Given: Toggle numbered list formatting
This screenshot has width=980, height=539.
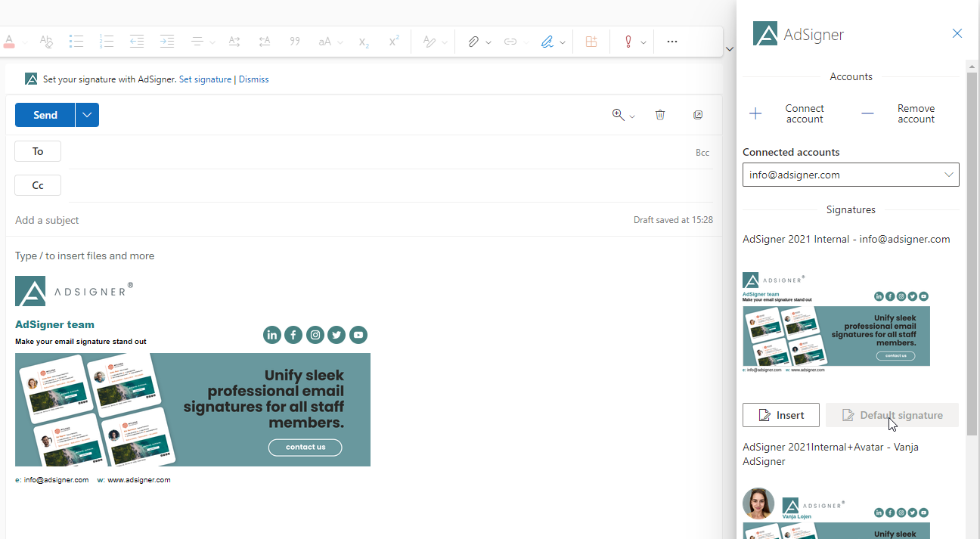Looking at the screenshot, I should 107,42.
